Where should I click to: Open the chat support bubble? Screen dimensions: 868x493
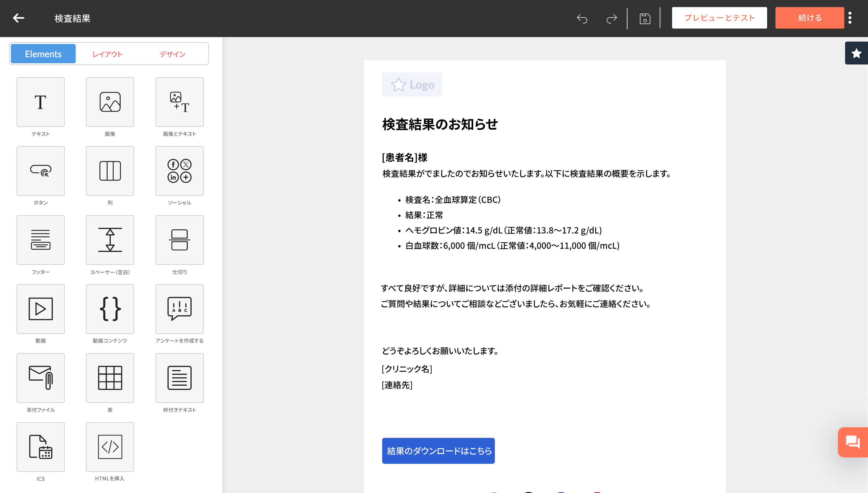853,442
